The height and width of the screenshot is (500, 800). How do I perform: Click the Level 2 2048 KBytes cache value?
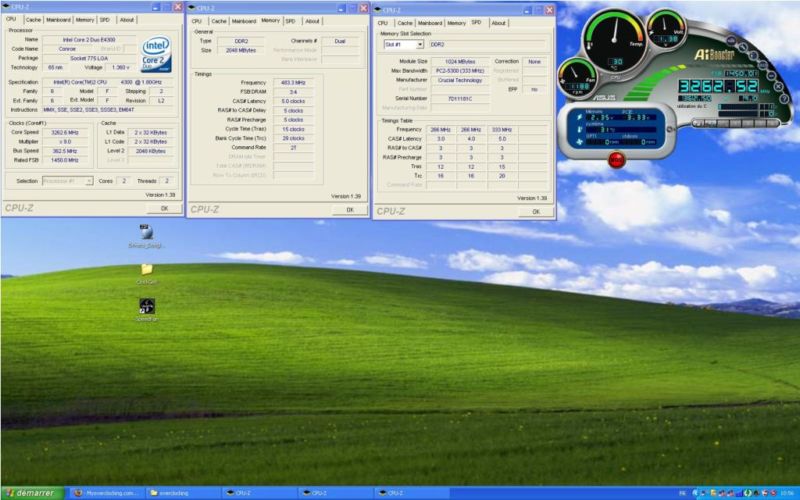(151, 151)
